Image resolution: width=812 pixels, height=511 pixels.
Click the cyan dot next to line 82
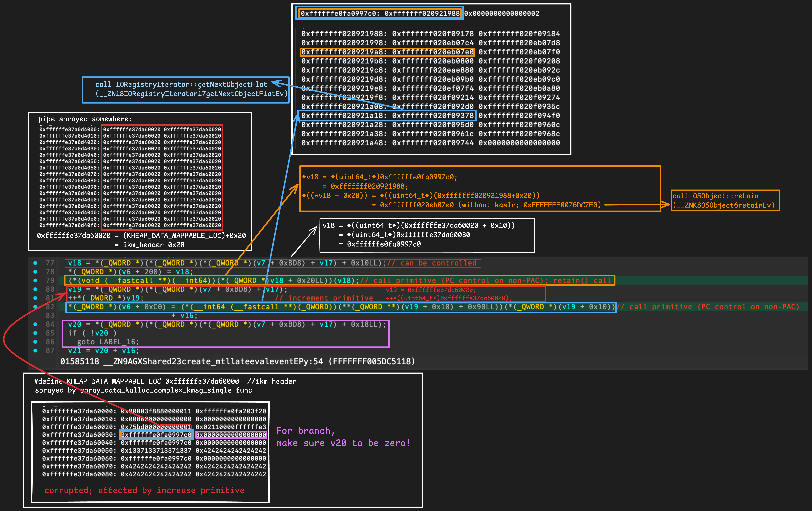point(35,307)
